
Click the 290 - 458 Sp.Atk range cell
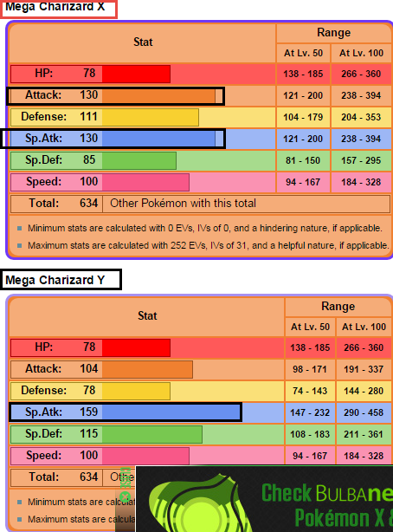tap(364, 412)
